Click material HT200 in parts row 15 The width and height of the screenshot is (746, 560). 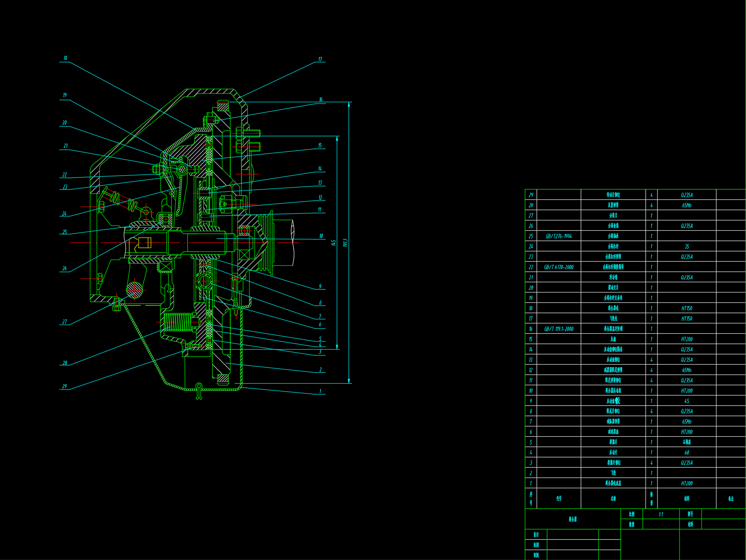click(x=687, y=339)
